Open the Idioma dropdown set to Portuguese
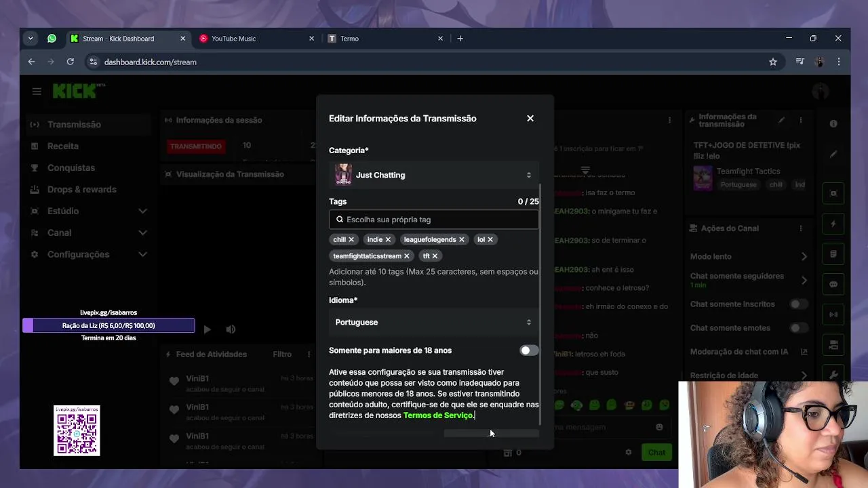This screenshot has width=868, height=488. (434, 322)
